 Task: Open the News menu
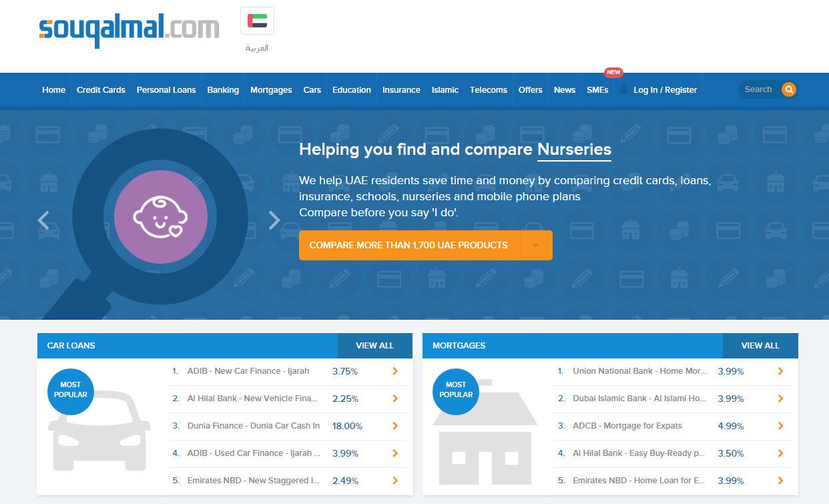pos(565,90)
